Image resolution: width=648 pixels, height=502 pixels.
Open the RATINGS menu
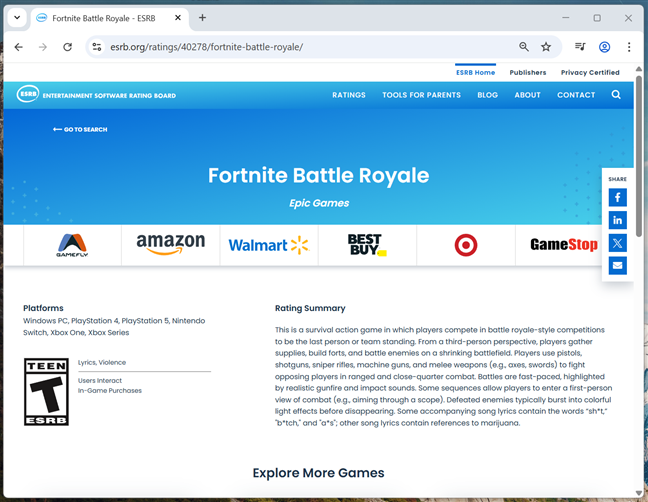349,95
